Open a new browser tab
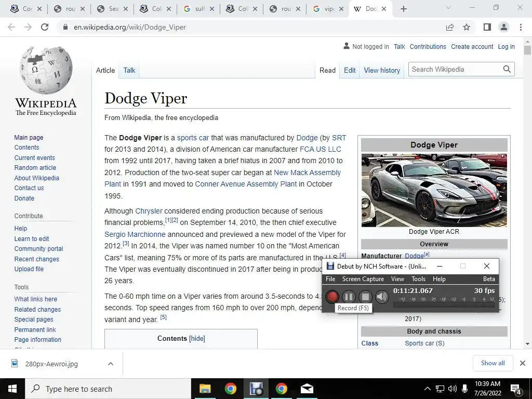 coord(403,9)
